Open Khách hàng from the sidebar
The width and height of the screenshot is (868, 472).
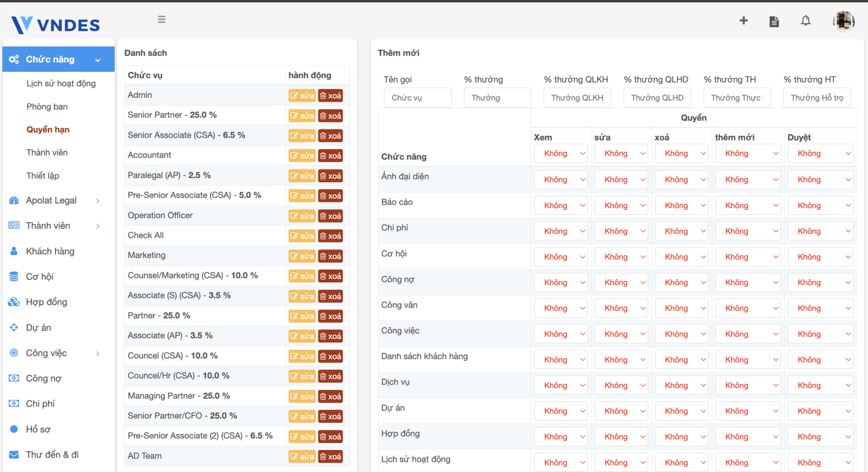[50, 251]
